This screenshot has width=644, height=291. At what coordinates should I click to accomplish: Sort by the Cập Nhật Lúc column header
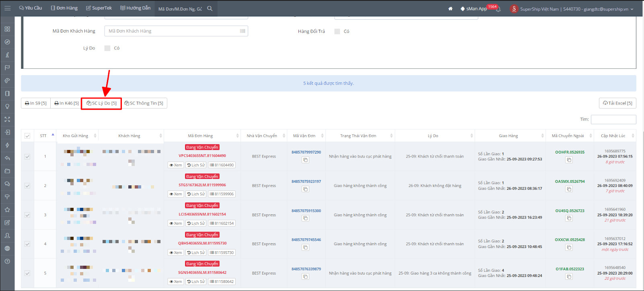[x=615, y=136]
